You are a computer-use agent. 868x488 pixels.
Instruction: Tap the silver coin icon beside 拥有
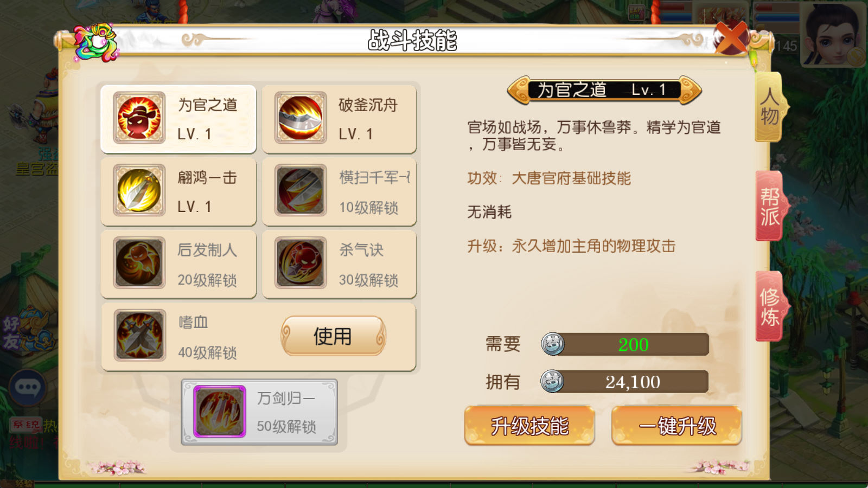(x=552, y=381)
